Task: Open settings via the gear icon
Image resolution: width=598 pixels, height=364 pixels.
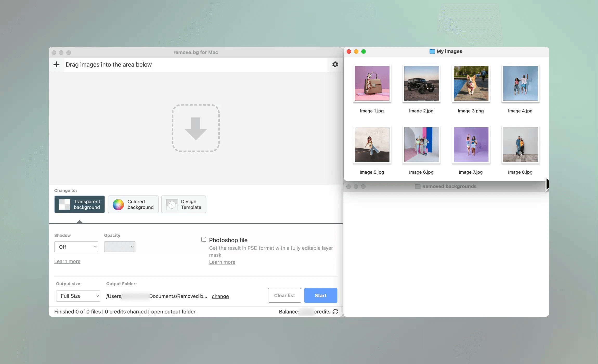Action: pos(335,64)
